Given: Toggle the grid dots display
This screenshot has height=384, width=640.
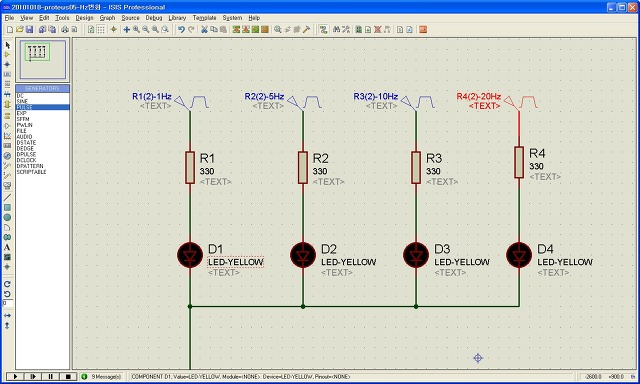Looking at the screenshot, I should [101, 29].
